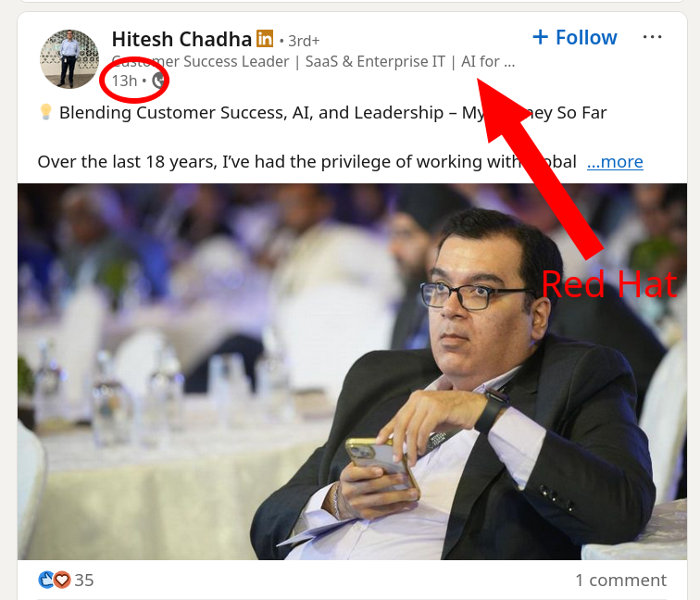
Task: Select the 3rd+ connection degree label
Action: (304, 41)
